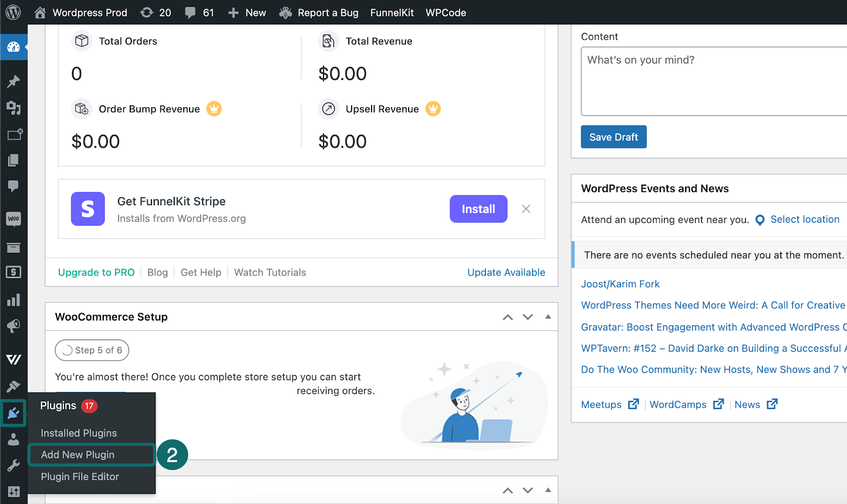Toggle the bottom widget panel triangle
Screen dimensions: 847x504
pyautogui.click(x=548, y=490)
